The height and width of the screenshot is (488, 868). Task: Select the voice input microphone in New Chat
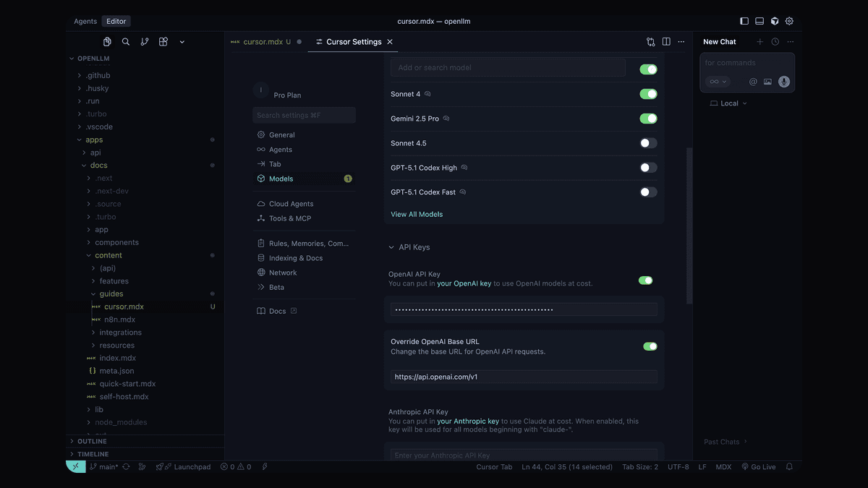coord(783,82)
